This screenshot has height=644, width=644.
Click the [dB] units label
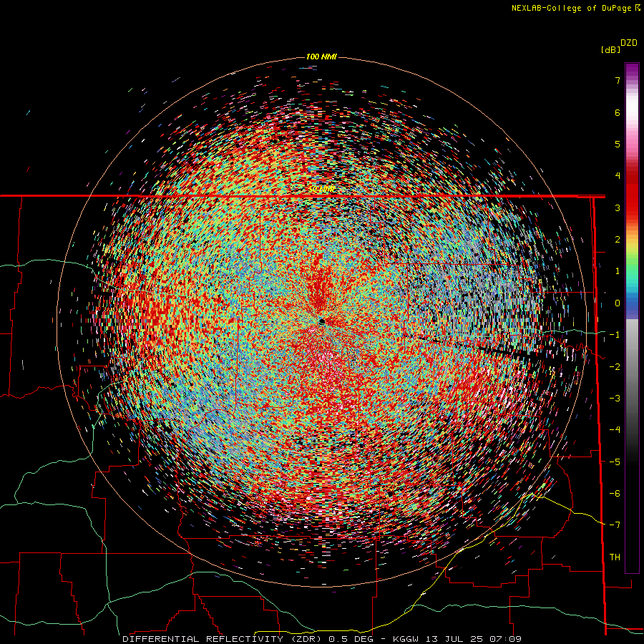[x=610, y=50]
